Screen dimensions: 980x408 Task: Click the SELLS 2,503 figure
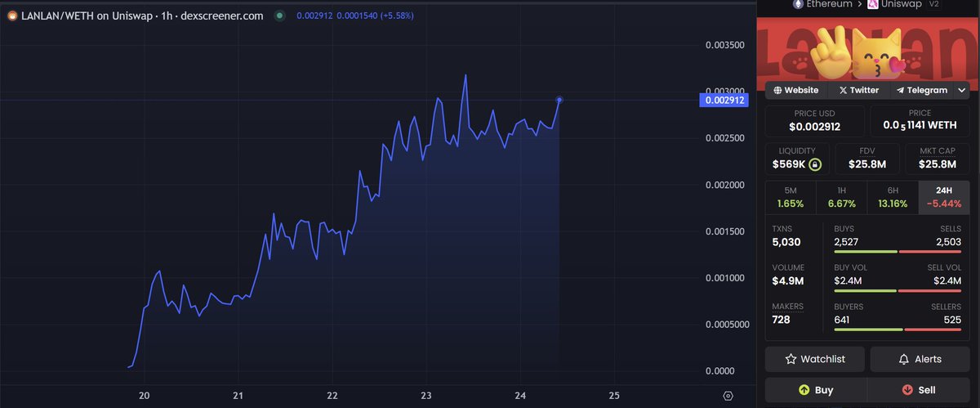949,242
